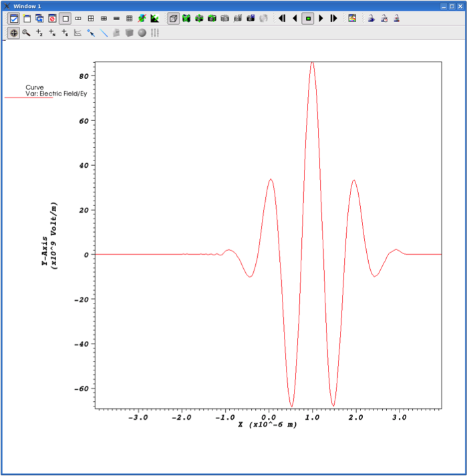Recenter the view
This screenshot has height=476, width=467.
pos(199,19)
